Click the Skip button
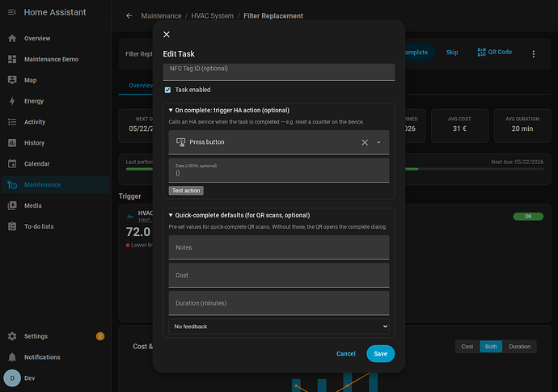 452,53
